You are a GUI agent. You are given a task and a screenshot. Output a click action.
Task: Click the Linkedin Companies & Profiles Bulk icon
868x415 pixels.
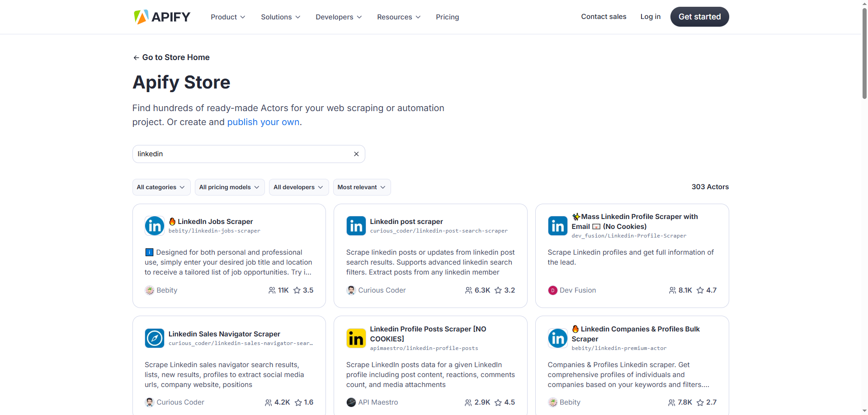(x=557, y=338)
